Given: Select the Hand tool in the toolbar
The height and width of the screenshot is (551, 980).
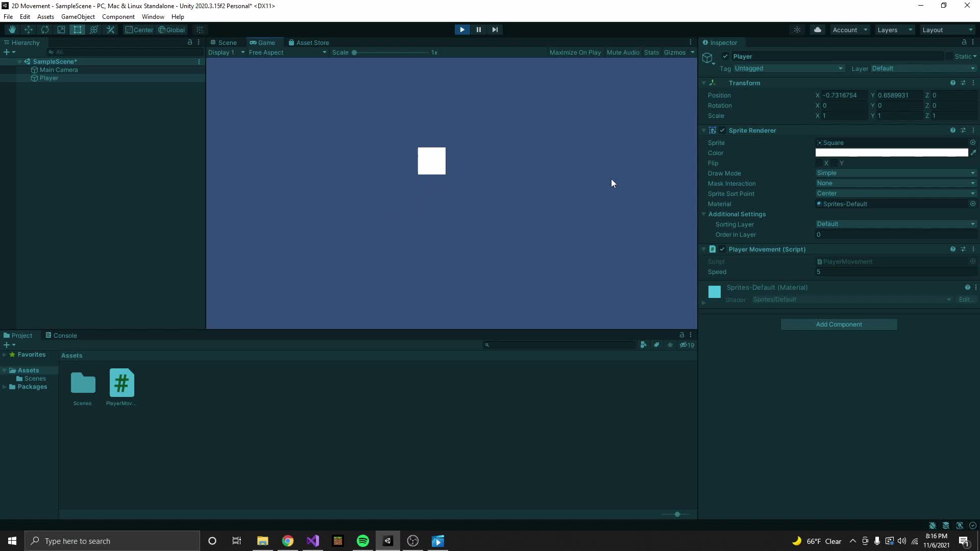Looking at the screenshot, I should (x=12, y=30).
